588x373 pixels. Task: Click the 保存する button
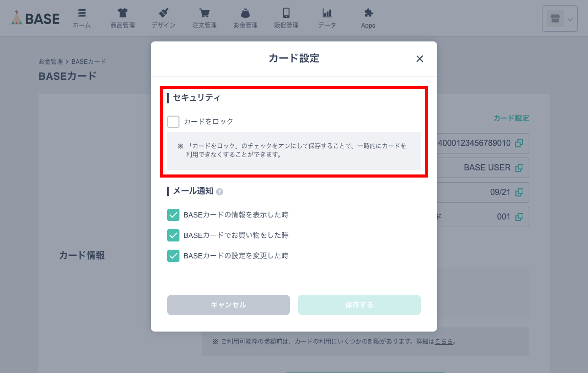coord(359,305)
